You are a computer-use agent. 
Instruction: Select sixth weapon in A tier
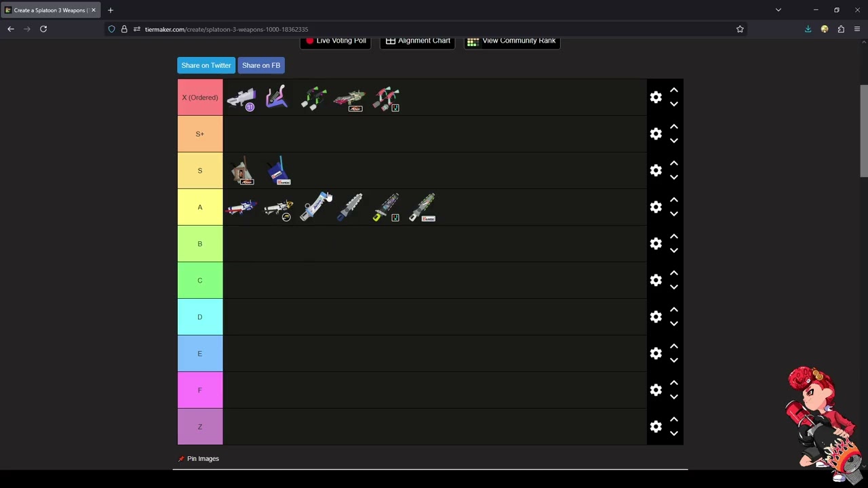[x=422, y=207]
